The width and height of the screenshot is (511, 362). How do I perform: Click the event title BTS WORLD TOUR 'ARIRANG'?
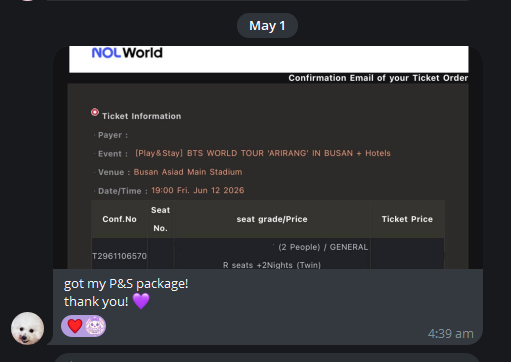pyautogui.click(x=263, y=153)
